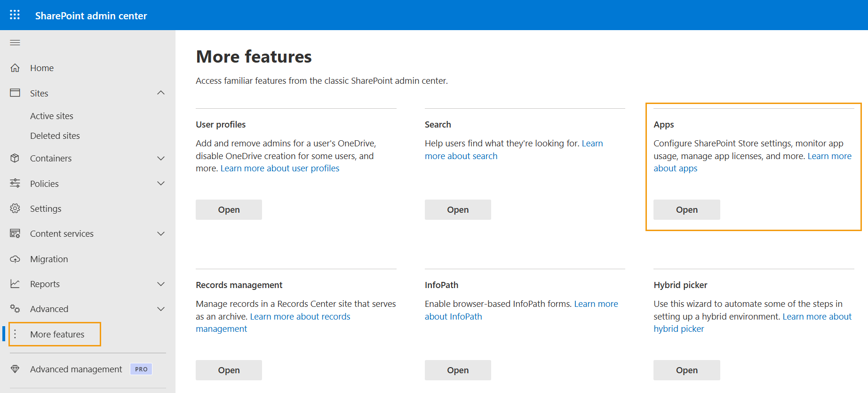Click the PRO badge beside Advanced management
The image size is (868, 393).
pos(141,369)
